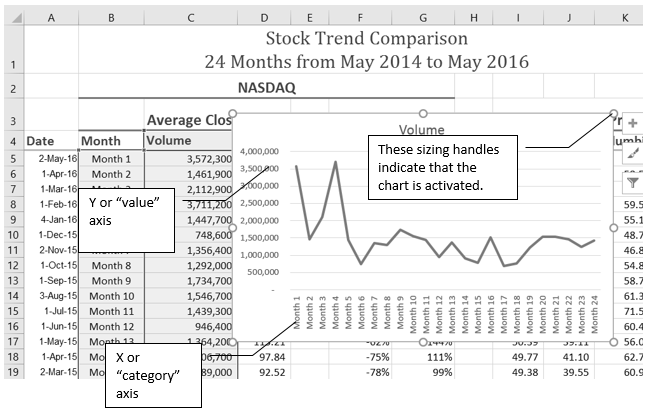647x411 pixels.
Task: Click the Stock Trend Comparison title cell
Action: click(365, 49)
